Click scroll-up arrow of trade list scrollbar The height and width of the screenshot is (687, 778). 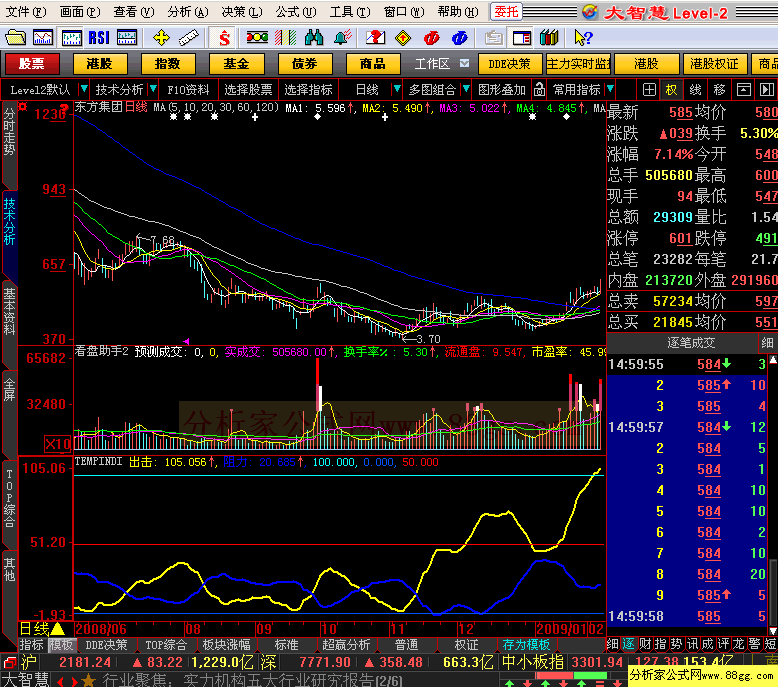coord(773,360)
